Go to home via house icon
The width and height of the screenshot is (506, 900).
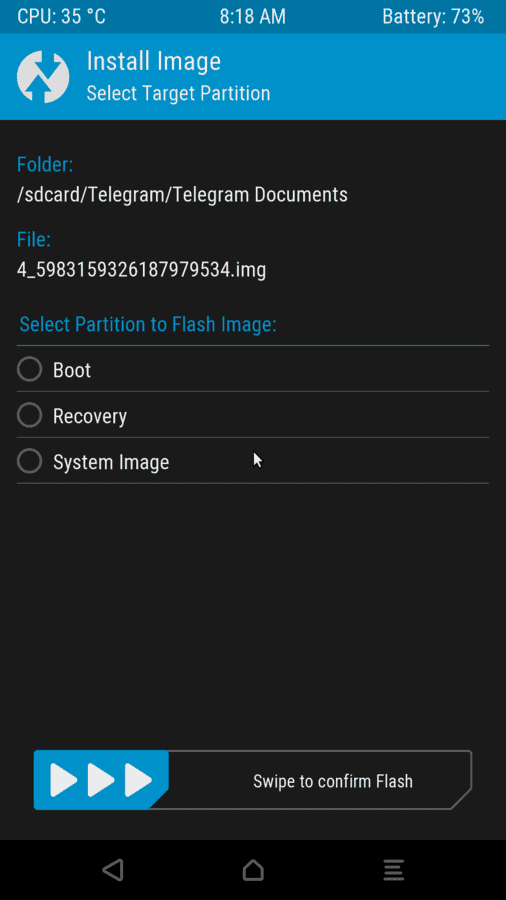[x=253, y=870]
